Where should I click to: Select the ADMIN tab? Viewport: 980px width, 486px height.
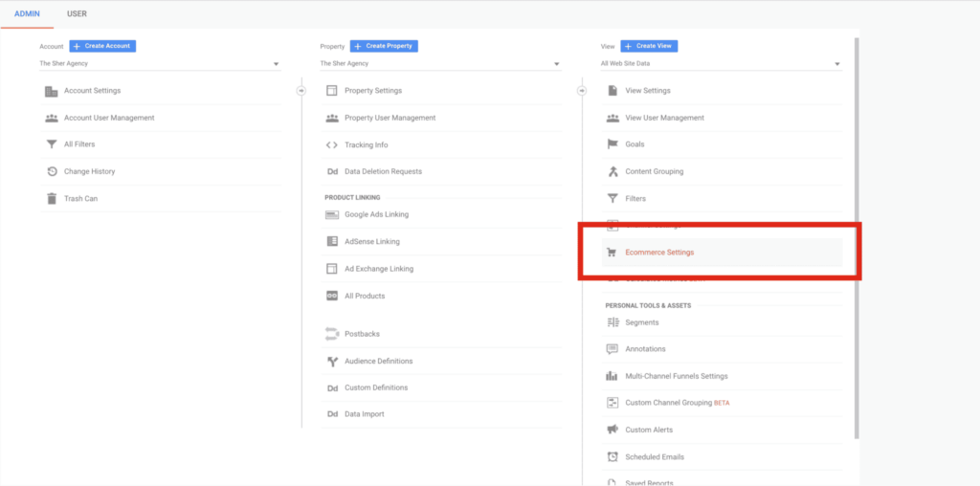click(x=27, y=14)
